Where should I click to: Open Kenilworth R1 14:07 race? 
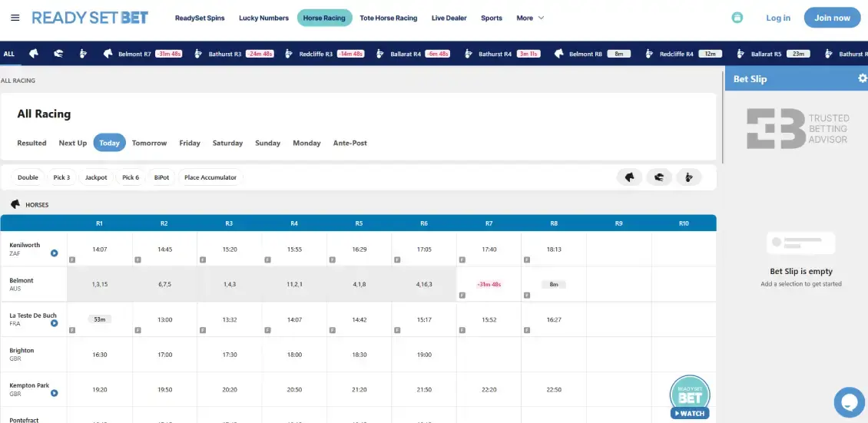click(x=100, y=250)
